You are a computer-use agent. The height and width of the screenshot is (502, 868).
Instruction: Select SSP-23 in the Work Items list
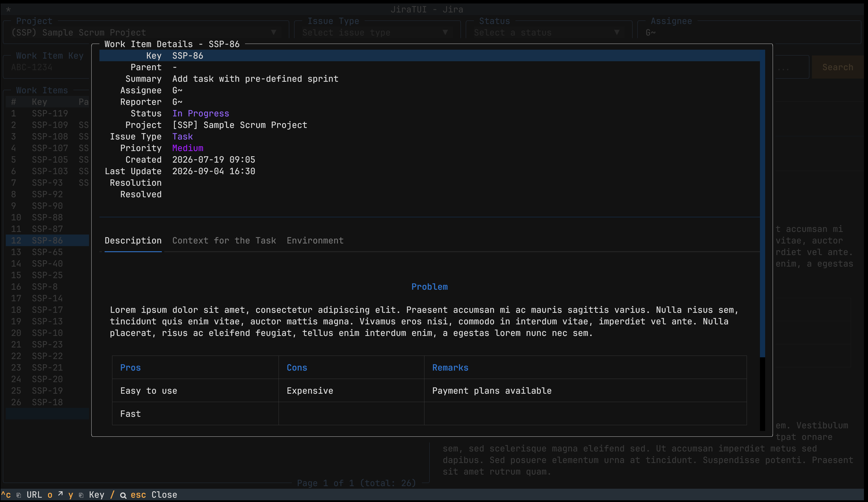coord(48,344)
